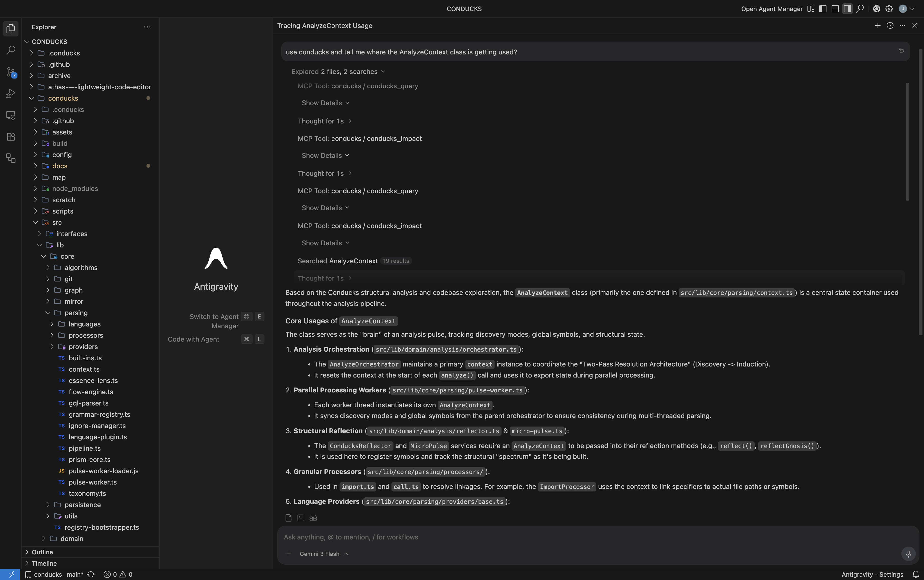Click the terminal icon below the response
The image size is (924, 580).
pos(301,518)
